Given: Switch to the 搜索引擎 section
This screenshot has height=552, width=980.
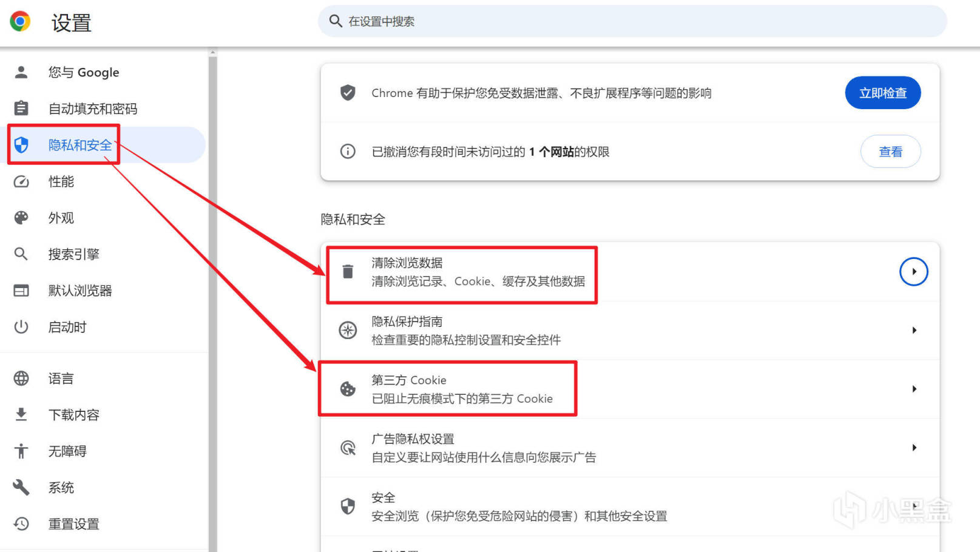Looking at the screenshot, I should [x=103, y=254].
